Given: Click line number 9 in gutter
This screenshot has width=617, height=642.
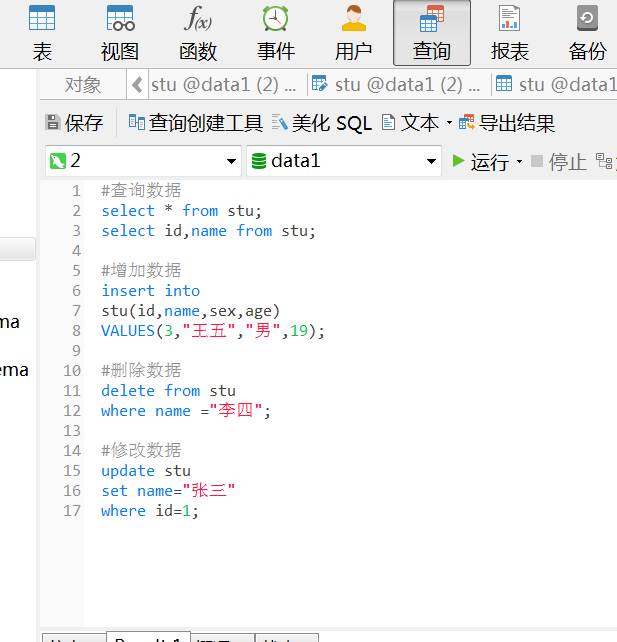Looking at the screenshot, I should [77, 350].
